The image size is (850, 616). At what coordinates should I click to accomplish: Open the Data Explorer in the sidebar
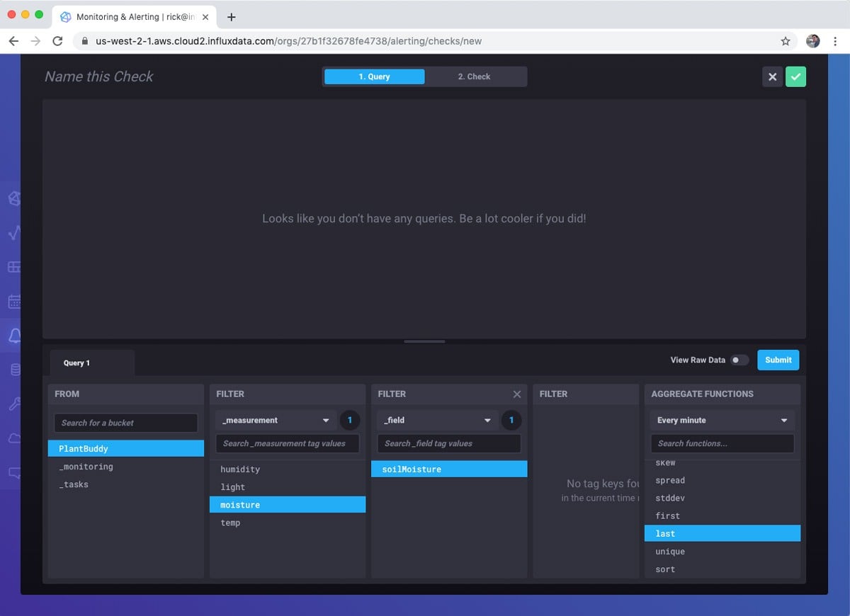pos(14,233)
